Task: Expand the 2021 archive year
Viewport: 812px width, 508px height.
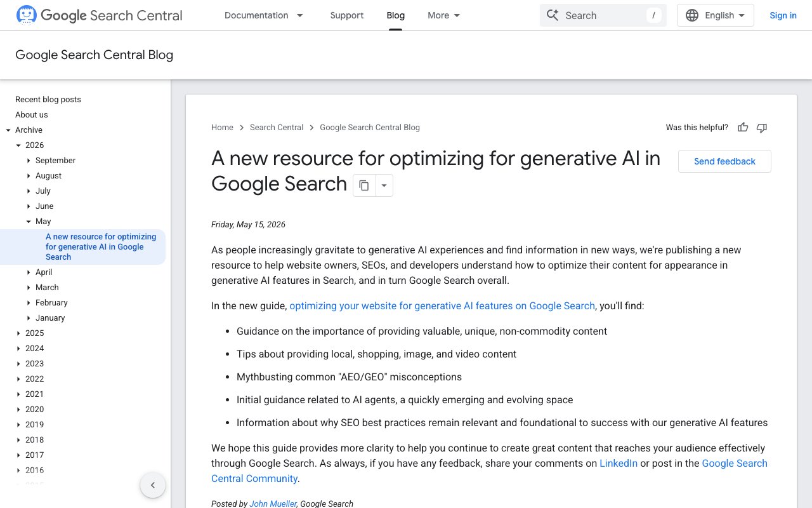Action: tap(18, 394)
